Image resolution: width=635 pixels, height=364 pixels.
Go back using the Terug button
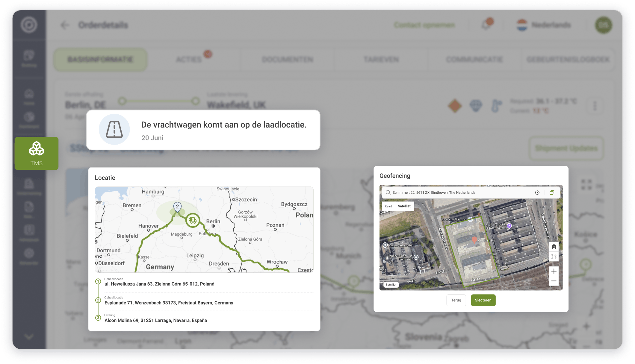point(456,300)
